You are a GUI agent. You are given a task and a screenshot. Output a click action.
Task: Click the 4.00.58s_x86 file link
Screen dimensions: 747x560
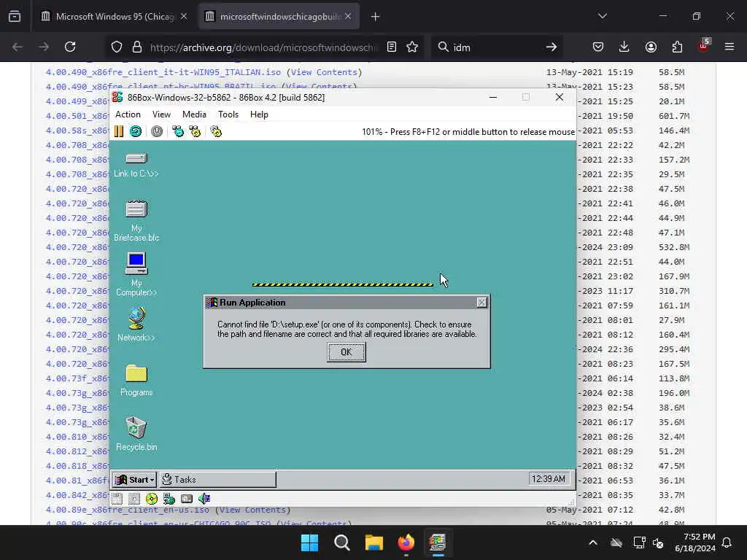click(77, 131)
